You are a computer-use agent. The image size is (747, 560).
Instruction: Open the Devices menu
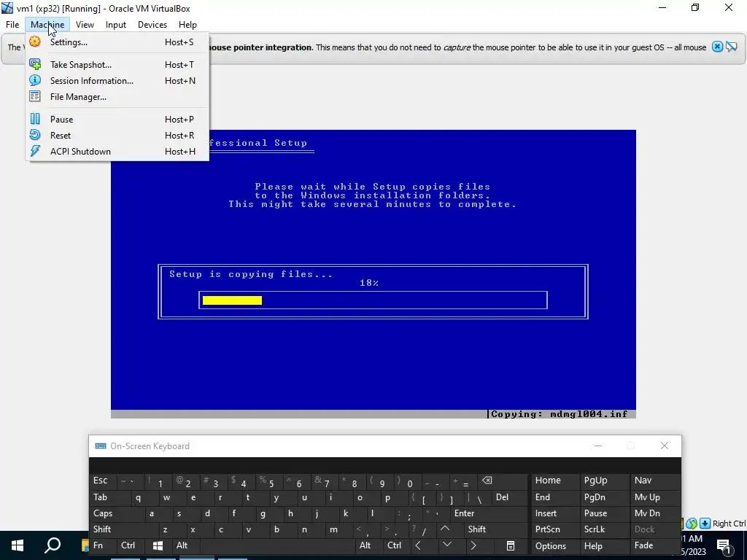[x=152, y=24]
